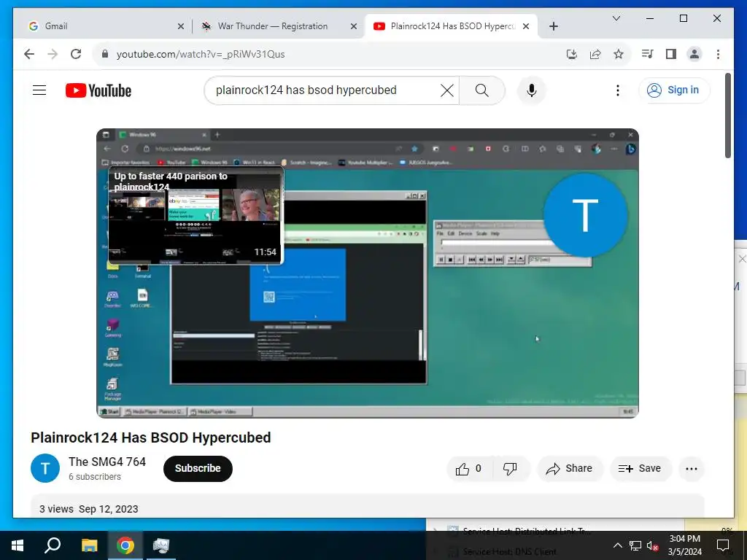The image size is (747, 560).
Task: Toggle Chrome side panel
Action: [671, 54]
